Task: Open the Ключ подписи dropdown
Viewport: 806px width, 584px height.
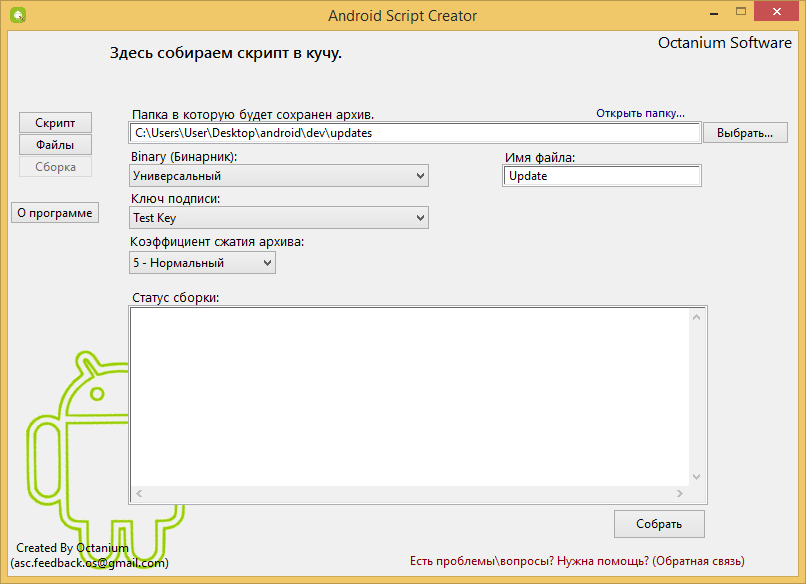Action: pyautogui.click(x=279, y=218)
